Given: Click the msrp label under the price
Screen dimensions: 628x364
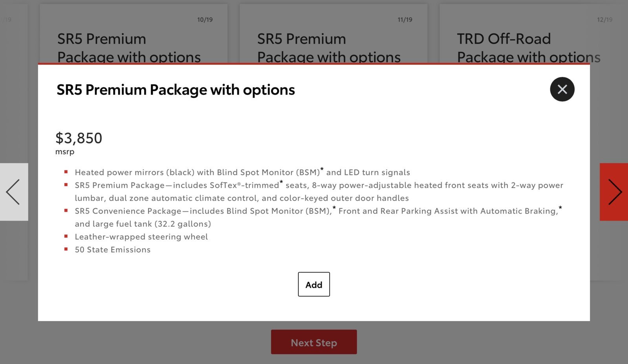Looking at the screenshot, I should click(65, 152).
